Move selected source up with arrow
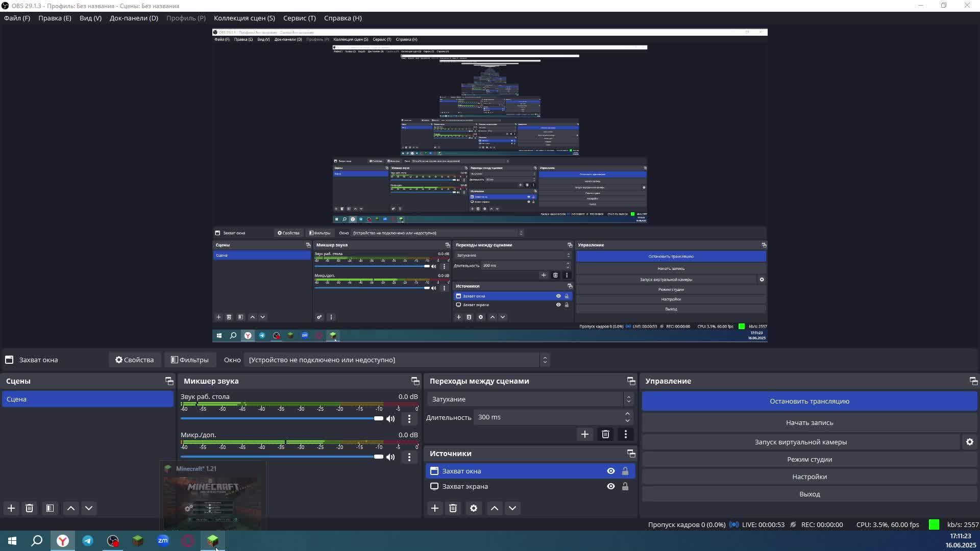980x551 pixels. (x=494, y=508)
